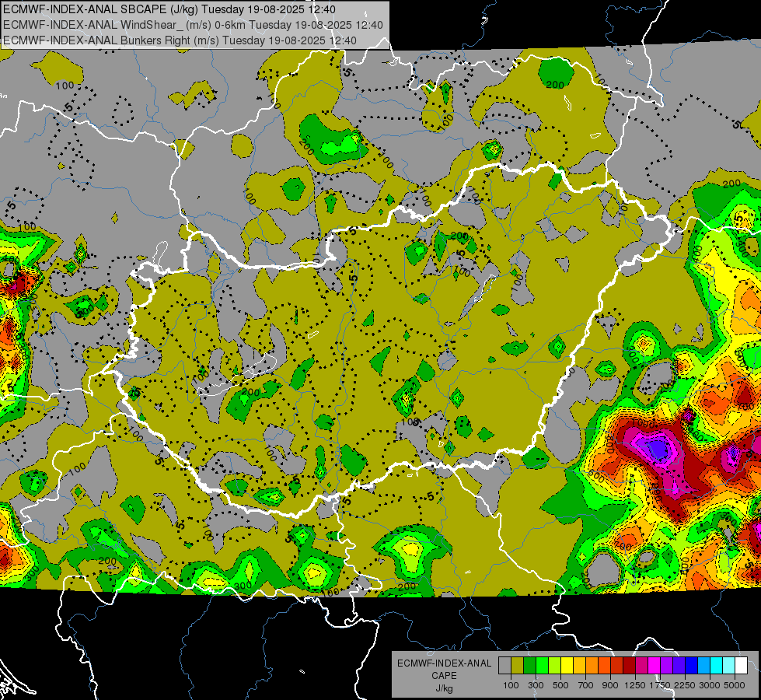Click the 1750 tick value on the legend
Screen dimensions: 761x700
click(660, 685)
